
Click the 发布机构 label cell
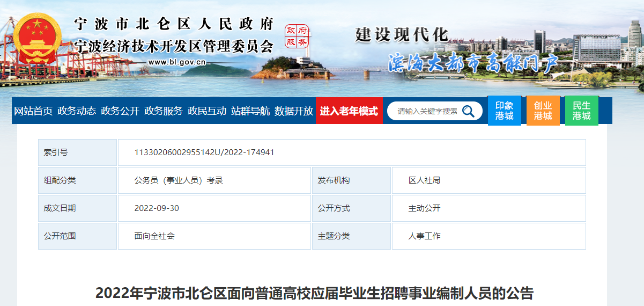coord(351,180)
